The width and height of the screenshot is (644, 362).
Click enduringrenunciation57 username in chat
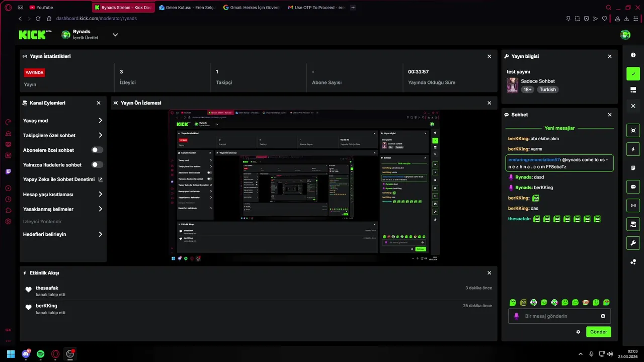534,159
